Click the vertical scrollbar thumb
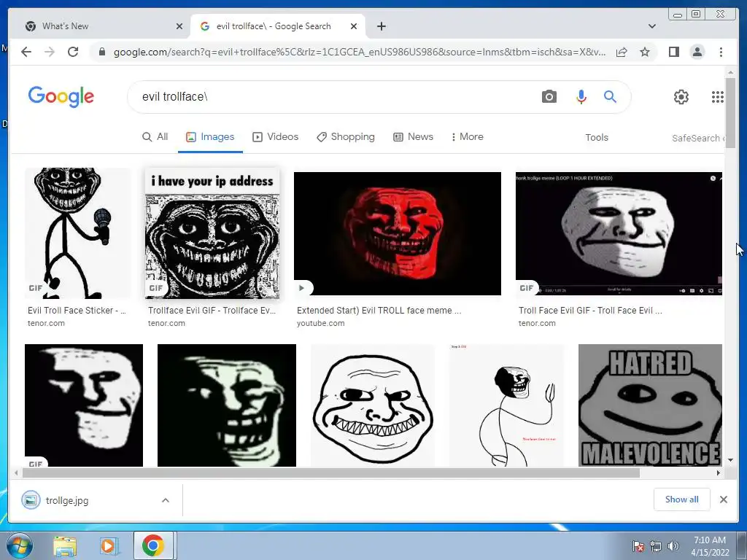 pyautogui.click(x=730, y=113)
